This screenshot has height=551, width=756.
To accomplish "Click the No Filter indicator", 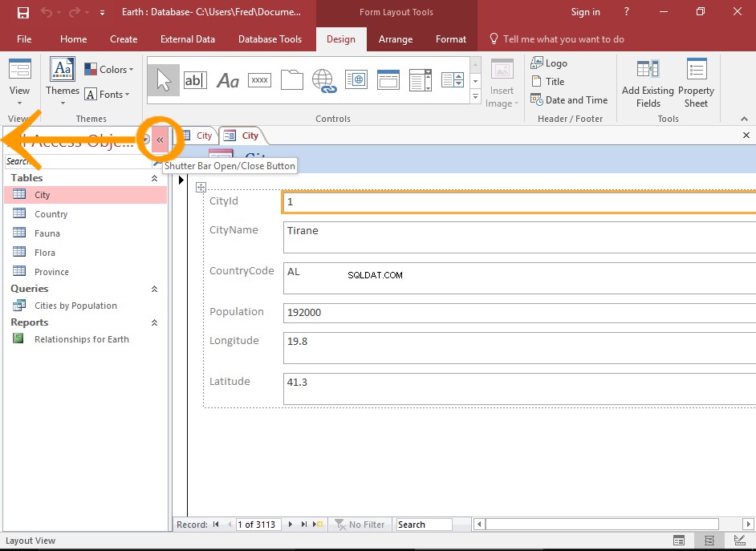I will coord(360,525).
